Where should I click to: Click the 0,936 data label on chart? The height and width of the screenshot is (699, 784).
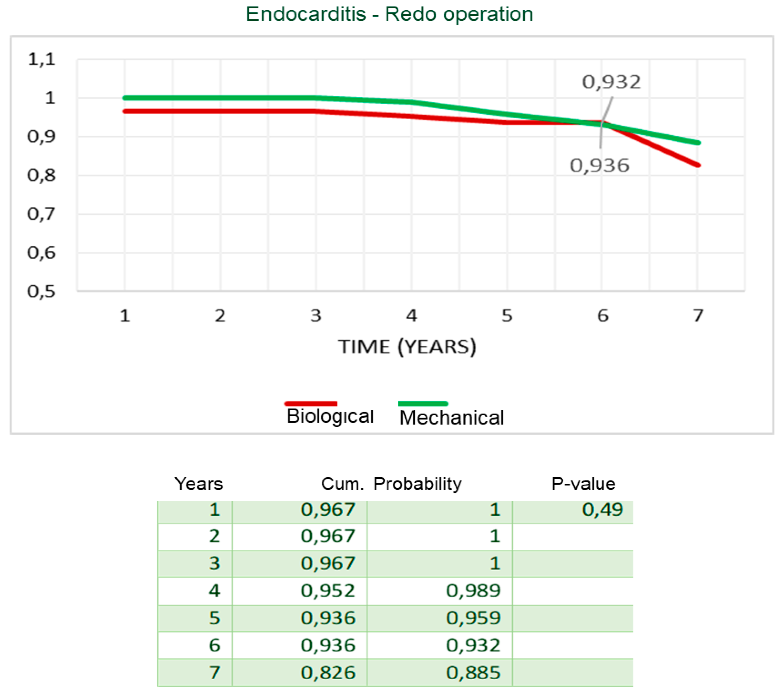tap(599, 166)
